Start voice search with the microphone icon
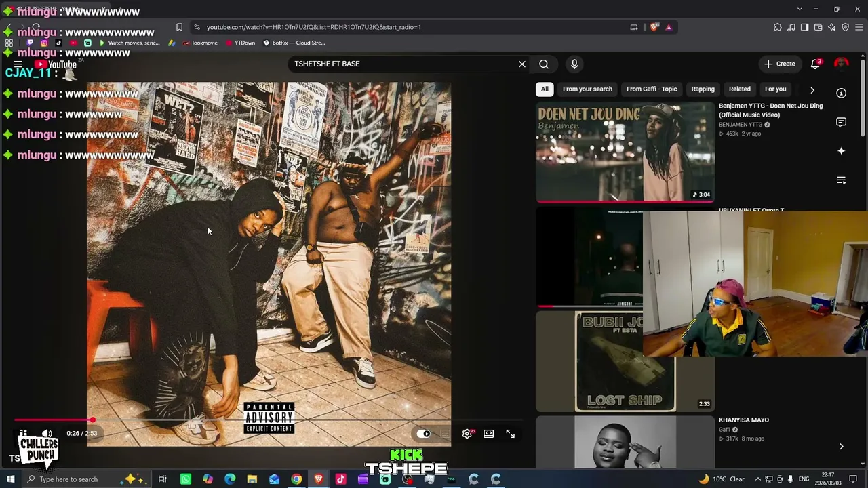Viewport: 868px width, 488px height. point(574,64)
